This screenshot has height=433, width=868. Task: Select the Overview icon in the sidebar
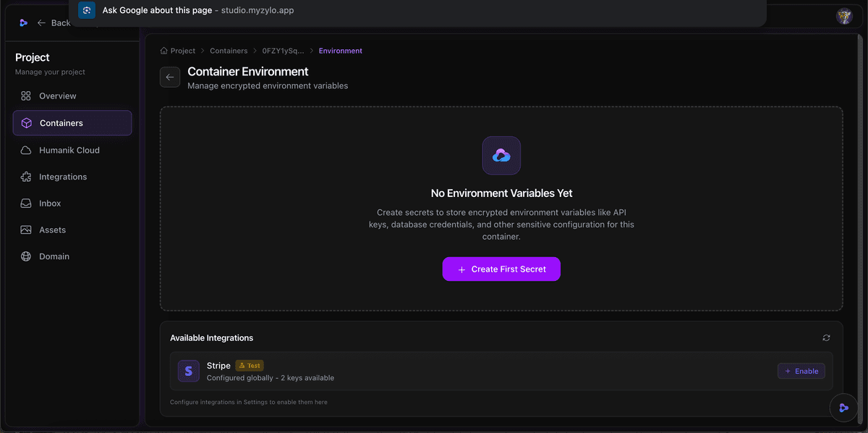[25, 96]
